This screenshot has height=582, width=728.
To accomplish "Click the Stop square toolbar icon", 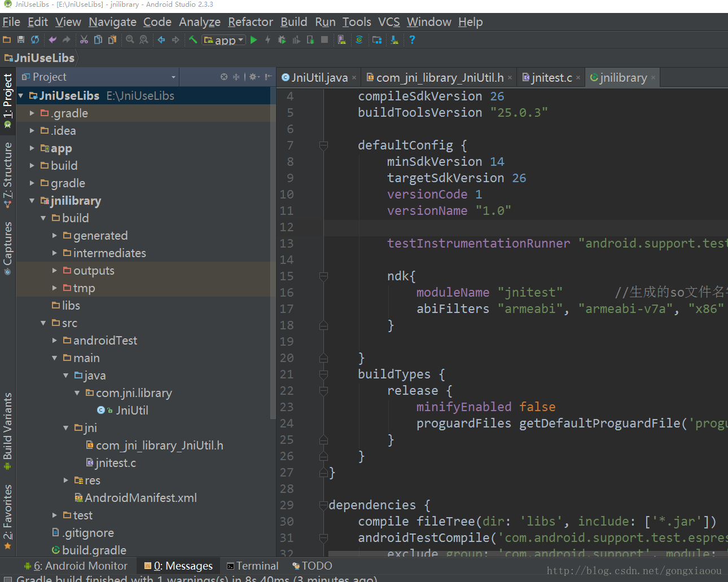I will (324, 39).
